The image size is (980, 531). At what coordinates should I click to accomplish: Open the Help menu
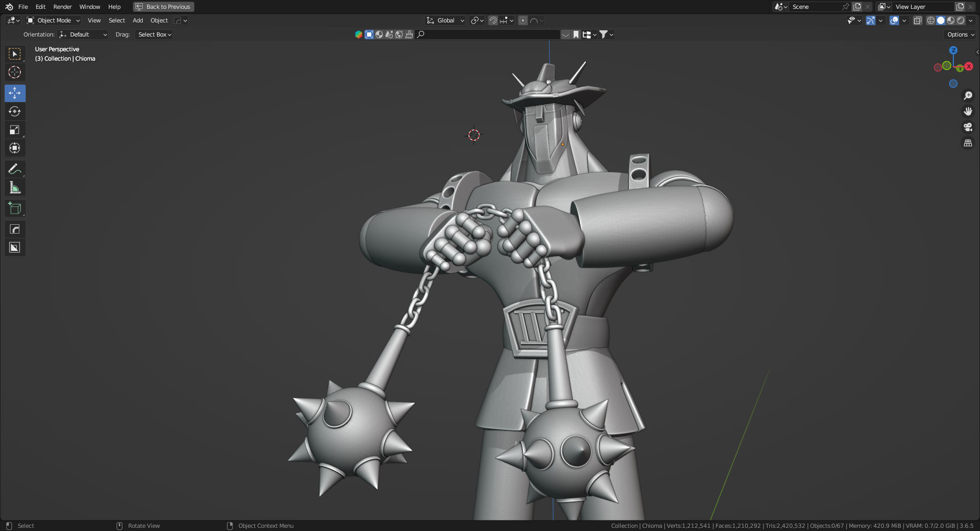114,7
